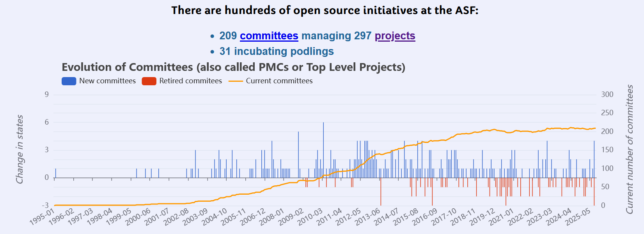Viewport: 644px width, 234px height.
Task: Click the 'Change in states' axis title
Action: pos(20,149)
